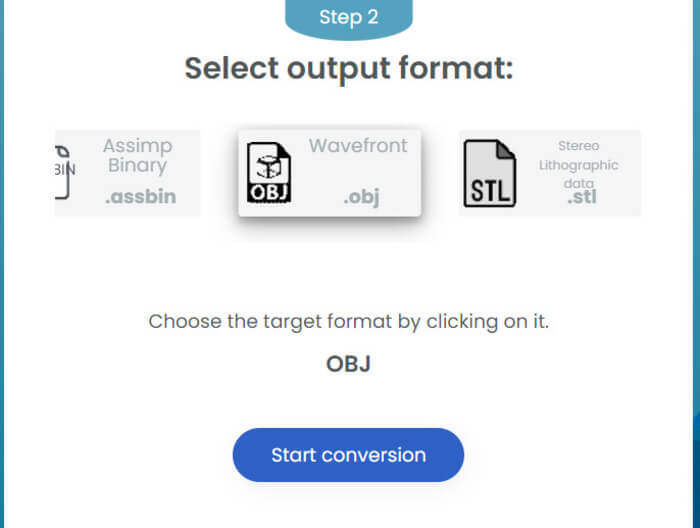This screenshot has width=700, height=528.
Task: Click the .stl extension label
Action: [582, 197]
